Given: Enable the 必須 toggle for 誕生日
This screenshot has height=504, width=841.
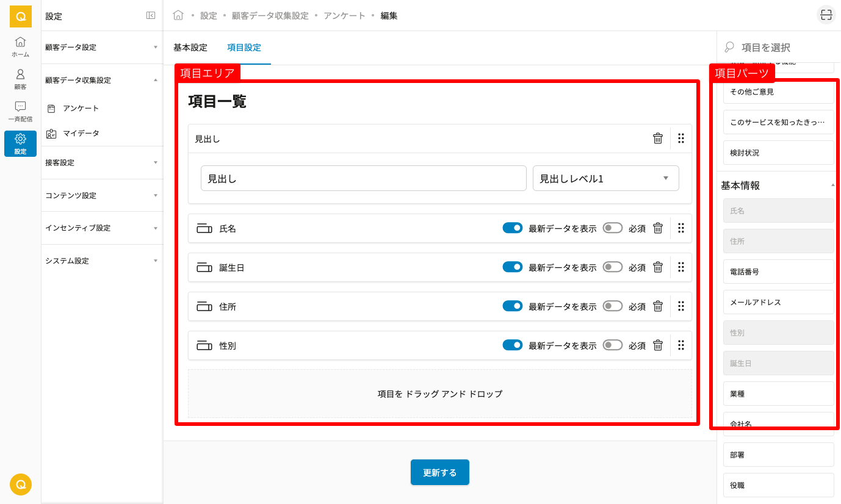Looking at the screenshot, I should [613, 267].
